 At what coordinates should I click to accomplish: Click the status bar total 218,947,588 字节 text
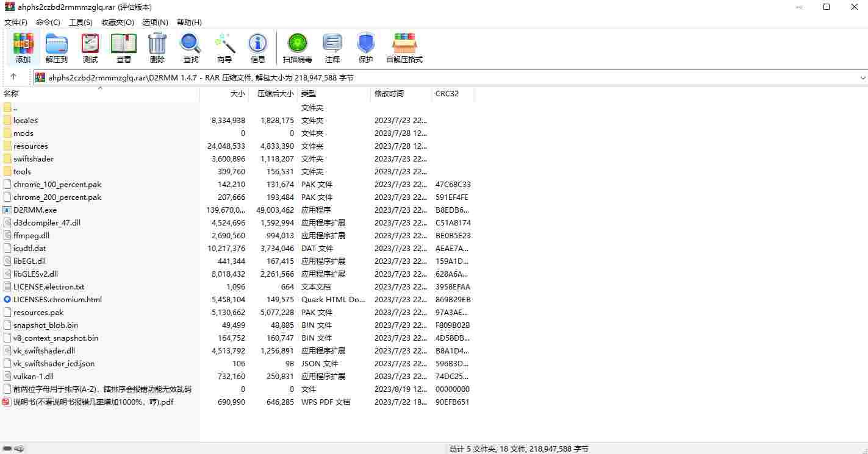click(x=554, y=449)
